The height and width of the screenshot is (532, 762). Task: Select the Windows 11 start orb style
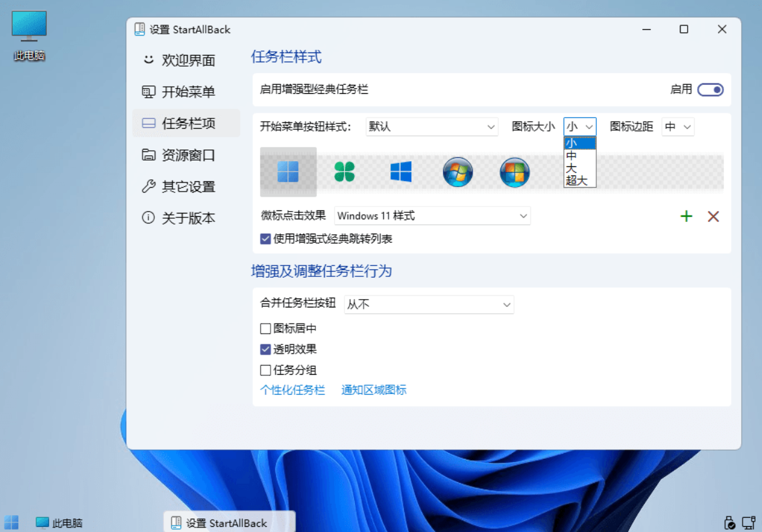287,172
